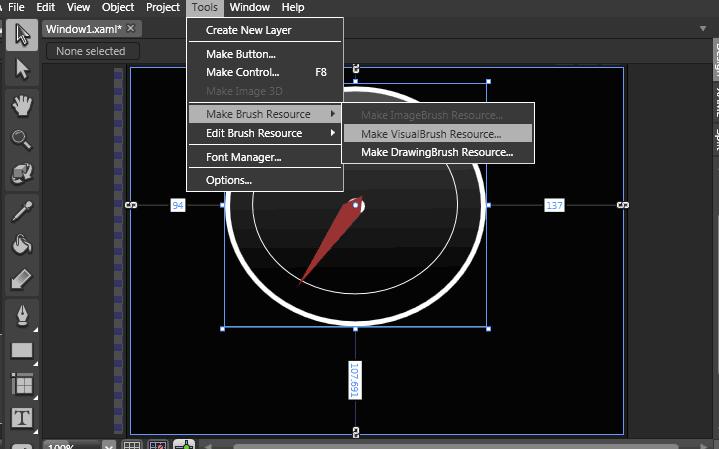Screen dimensions: 719x449
Task: Switch to the Split view tab
Action: (x=716, y=140)
